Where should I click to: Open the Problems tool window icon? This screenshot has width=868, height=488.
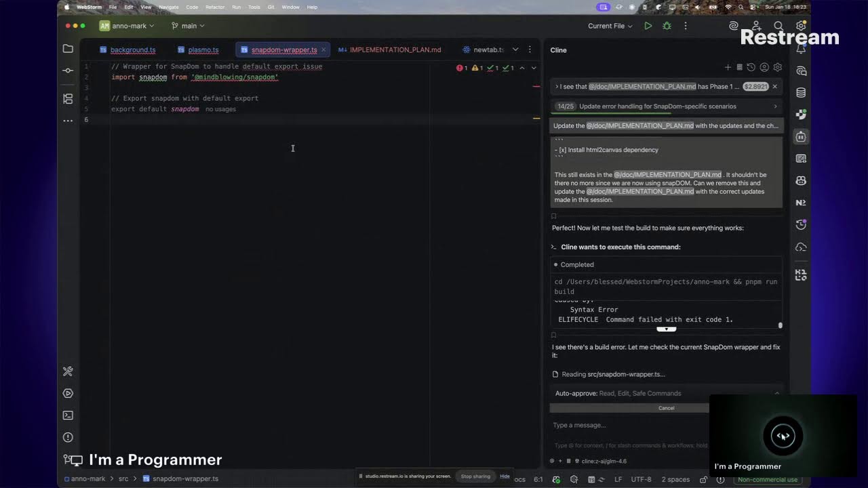click(68, 438)
